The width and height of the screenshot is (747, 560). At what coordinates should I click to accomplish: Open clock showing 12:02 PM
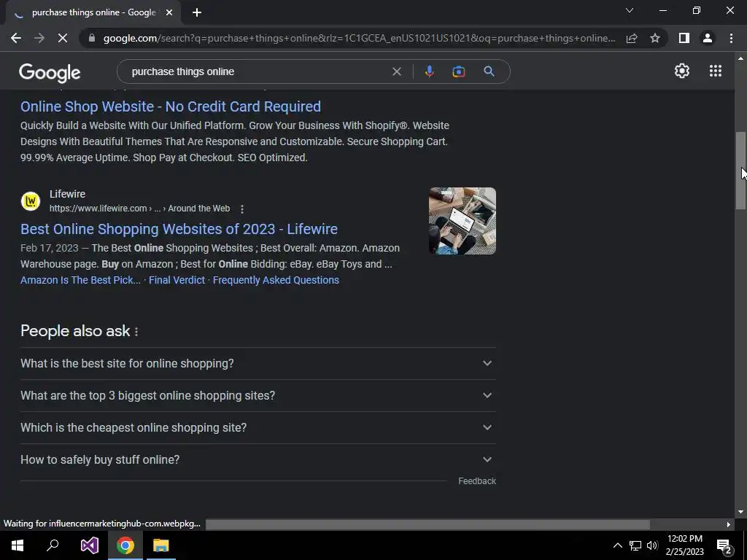(x=684, y=545)
